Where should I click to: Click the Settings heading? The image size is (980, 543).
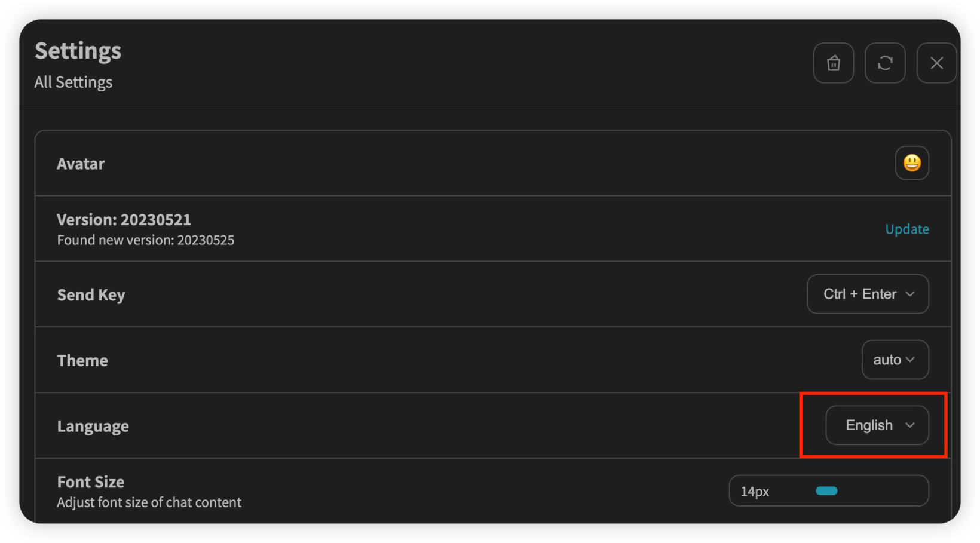[x=78, y=51]
